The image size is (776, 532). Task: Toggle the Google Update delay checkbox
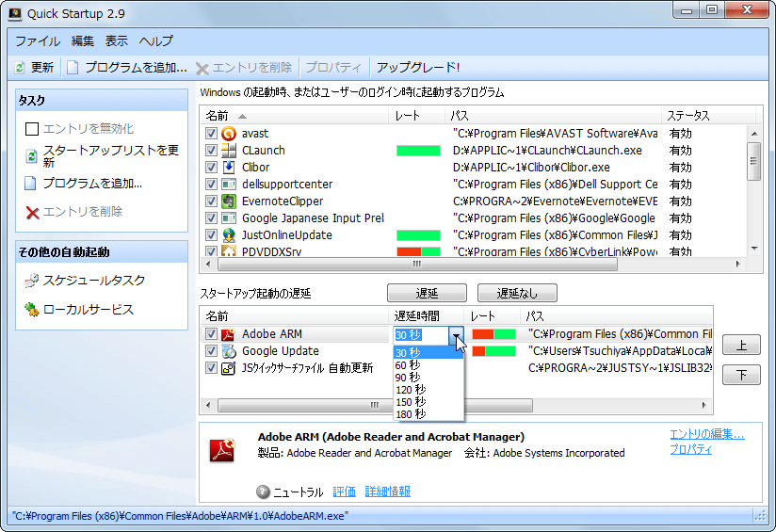[x=211, y=351]
